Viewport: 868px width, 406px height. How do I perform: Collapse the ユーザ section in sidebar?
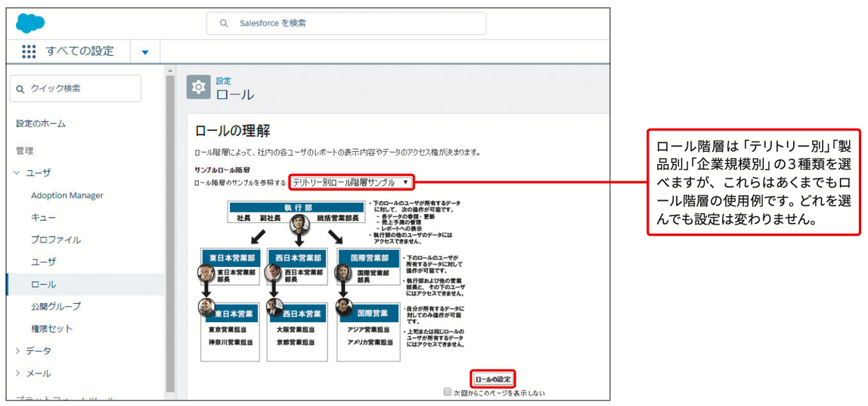point(17,172)
